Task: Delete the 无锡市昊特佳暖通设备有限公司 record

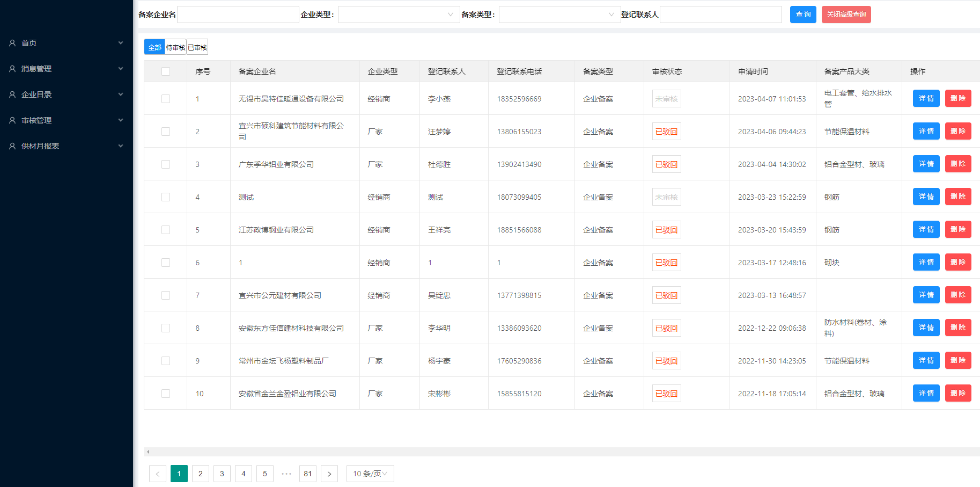Action: point(957,98)
